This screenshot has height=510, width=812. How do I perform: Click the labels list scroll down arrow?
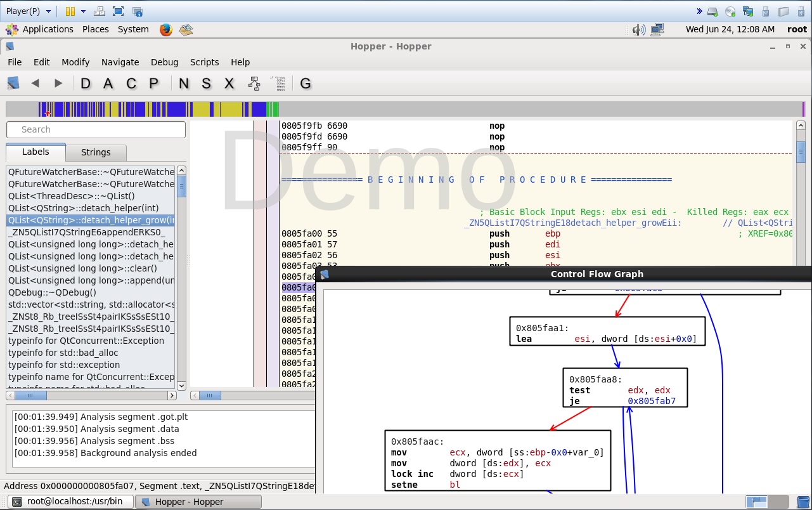(181, 385)
